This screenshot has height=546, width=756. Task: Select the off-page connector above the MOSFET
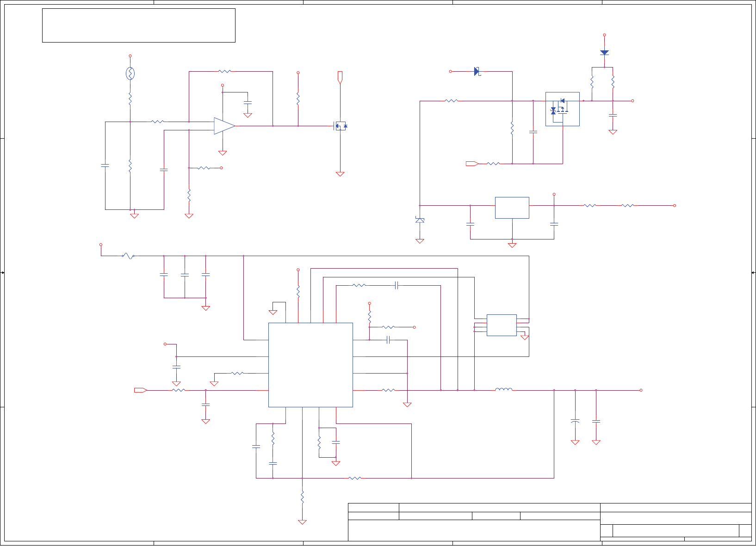(x=340, y=77)
